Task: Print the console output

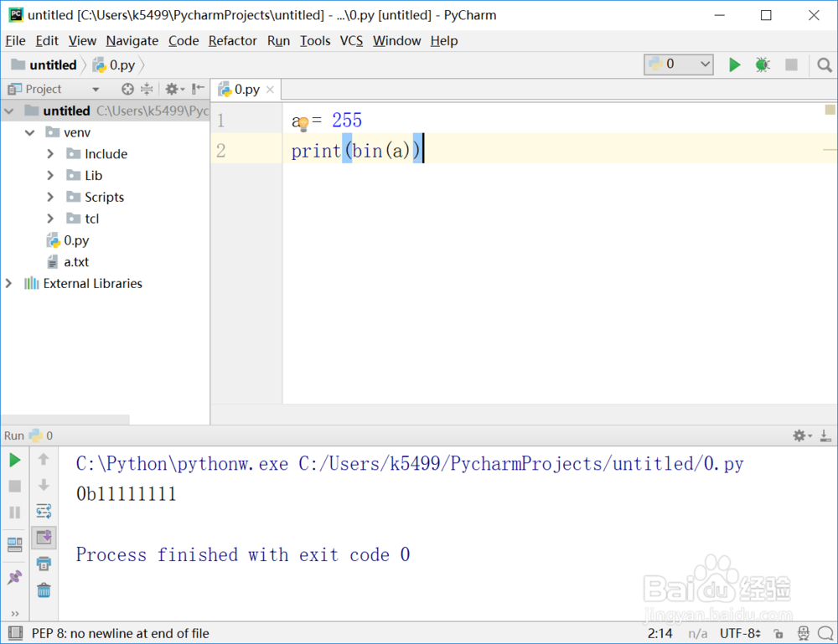Action: 44,564
